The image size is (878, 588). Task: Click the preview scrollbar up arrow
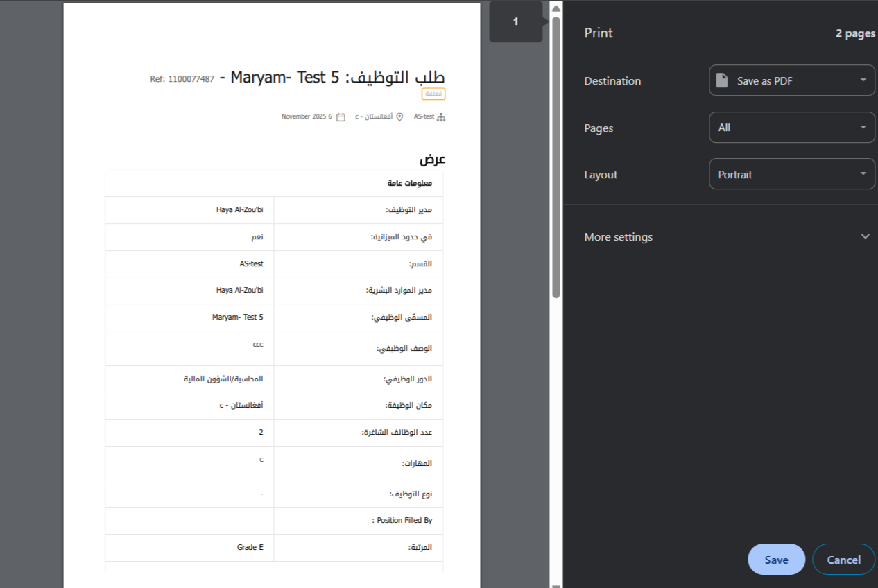(x=556, y=8)
